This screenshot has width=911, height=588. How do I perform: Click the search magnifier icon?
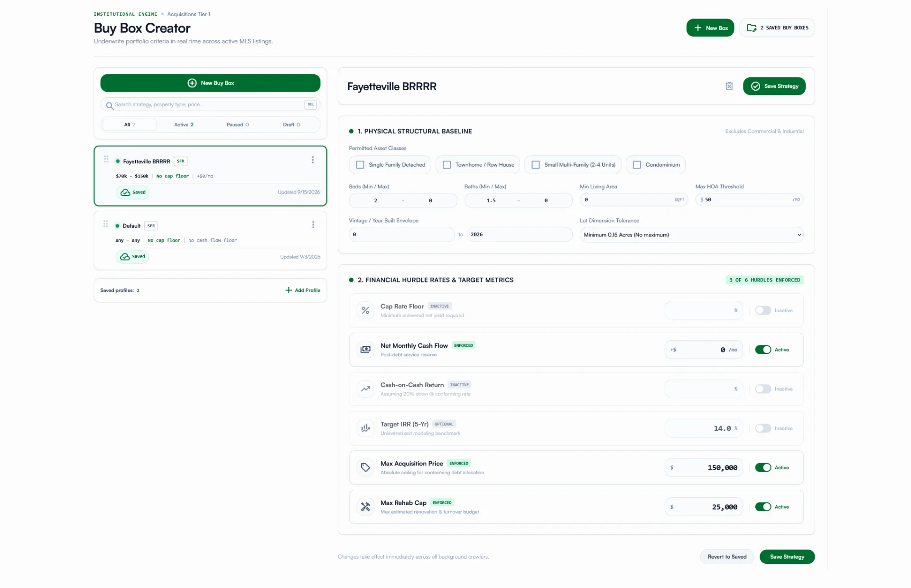point(110,105)
